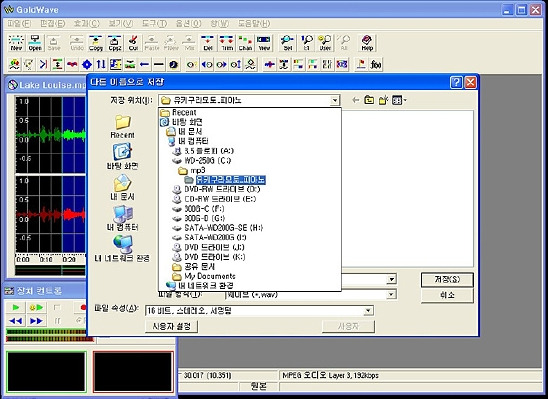Screen dimensions: 548x399
Task: Click the blue left-arrow reverse effect icon
Action: (x=144, y=64)
